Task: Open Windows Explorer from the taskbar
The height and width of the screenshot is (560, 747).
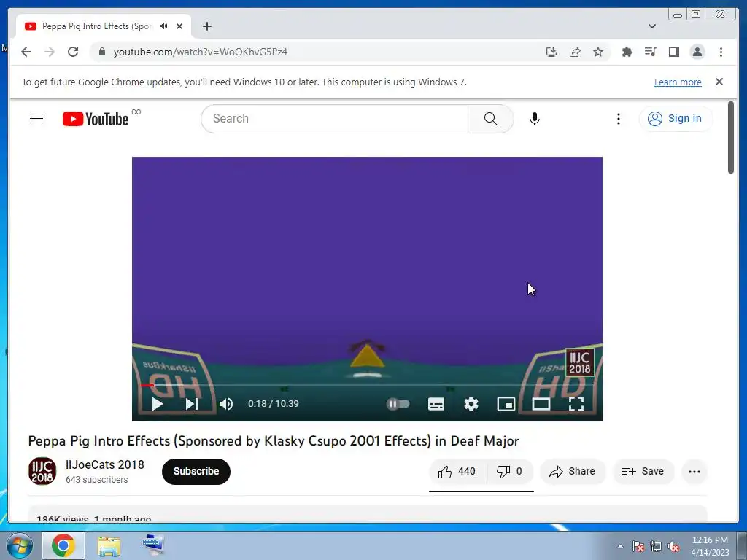Action: [109, 545]
